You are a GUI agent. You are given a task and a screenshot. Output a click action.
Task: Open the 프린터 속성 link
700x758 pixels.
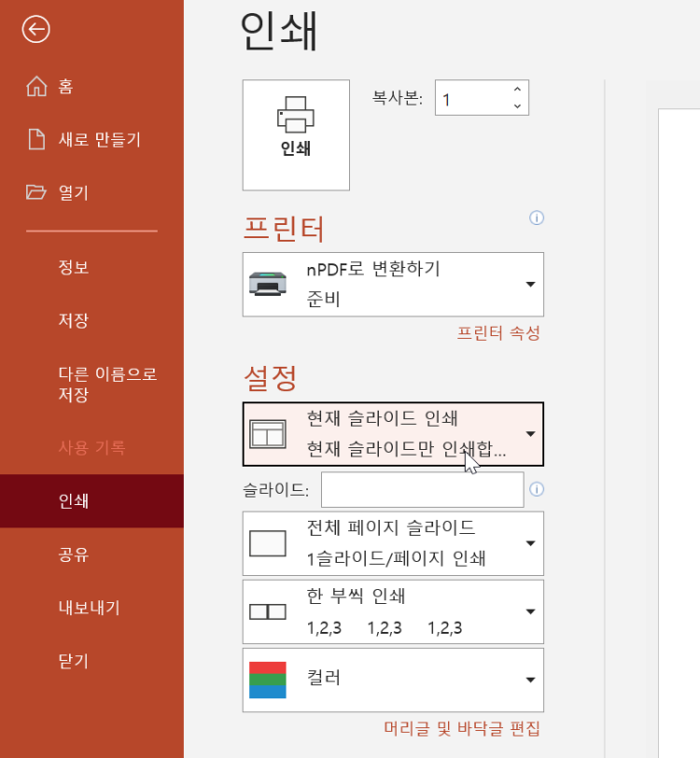pyautogui.click(x=498, y=333)
